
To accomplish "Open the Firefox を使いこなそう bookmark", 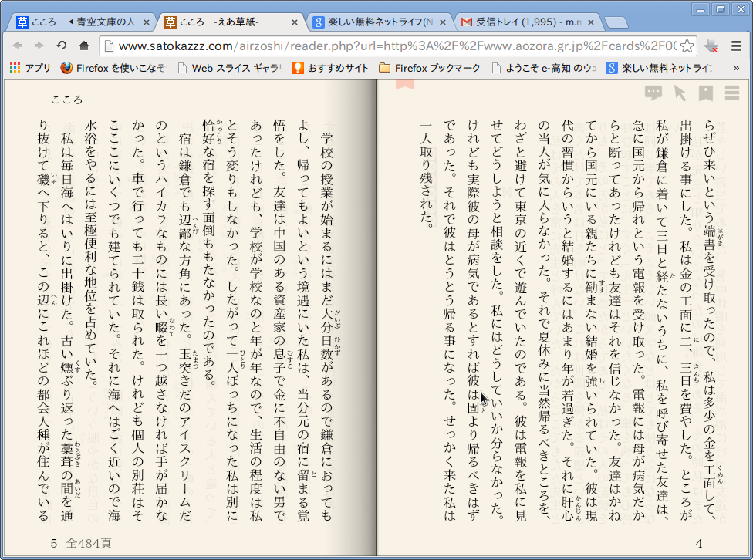I will pos(113,68).
